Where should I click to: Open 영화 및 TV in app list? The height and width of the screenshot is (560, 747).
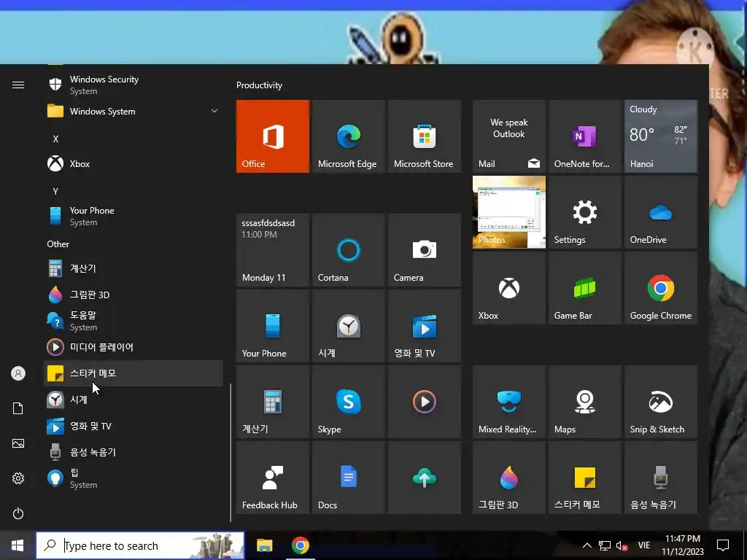click(x=133, y=426)
